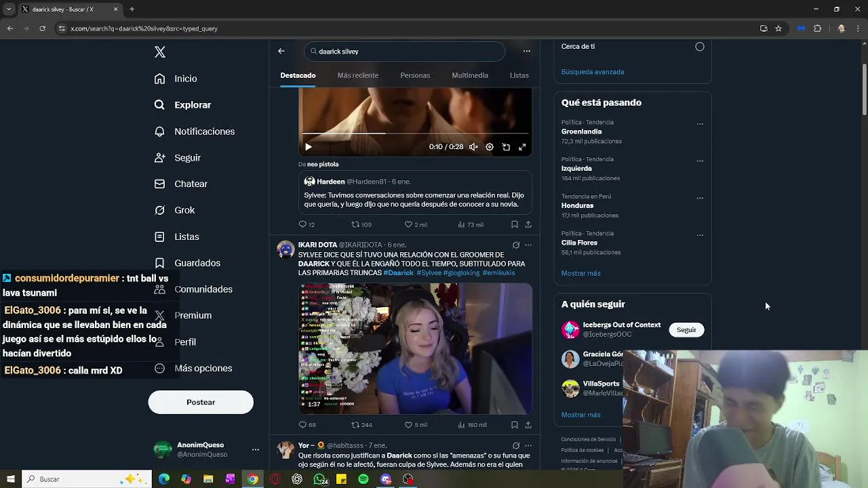The width and height of the screenshot is (868, 488).
Task: Open the AnonimQueso account menu dots
Action: (255, 449)
